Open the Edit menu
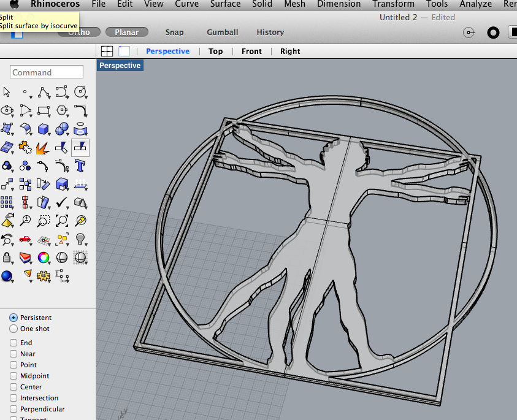The height and width of the screenshot is (420, 517). click(125, 4)
